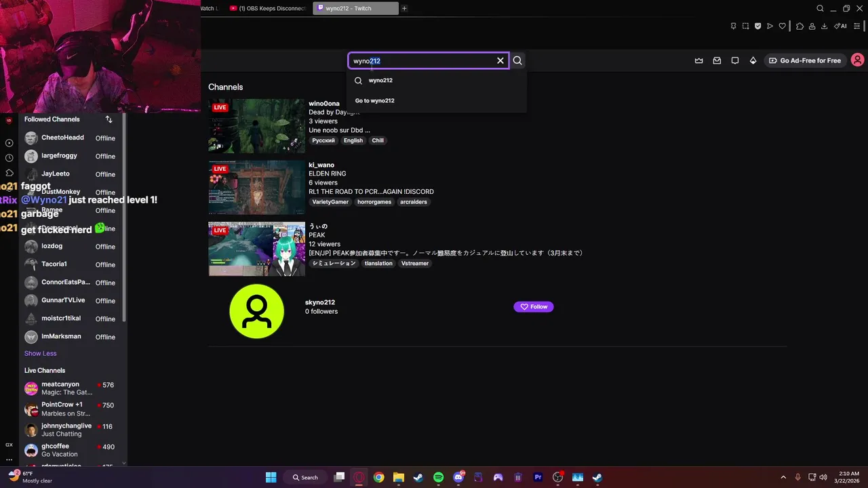The width and height of the screenshot is (868, 488).
Task: Select the English tag
Action: click(353, 140)
